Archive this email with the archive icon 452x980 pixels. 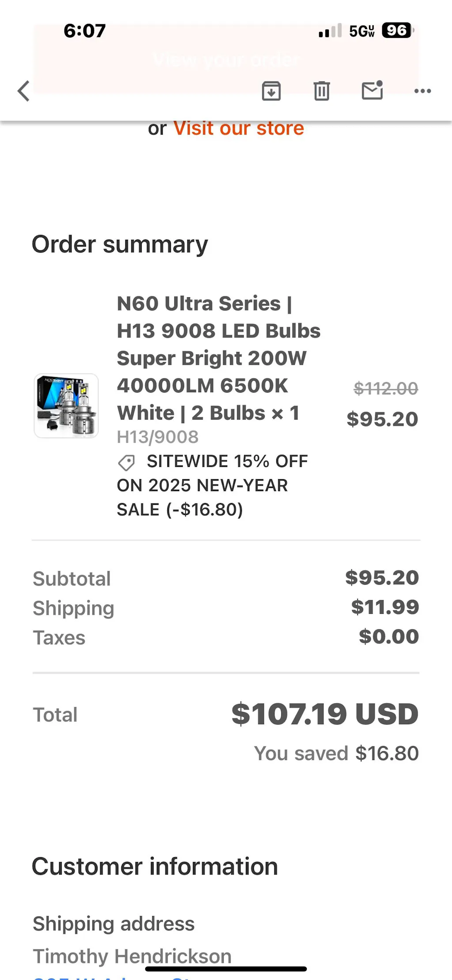coord(271,91)
